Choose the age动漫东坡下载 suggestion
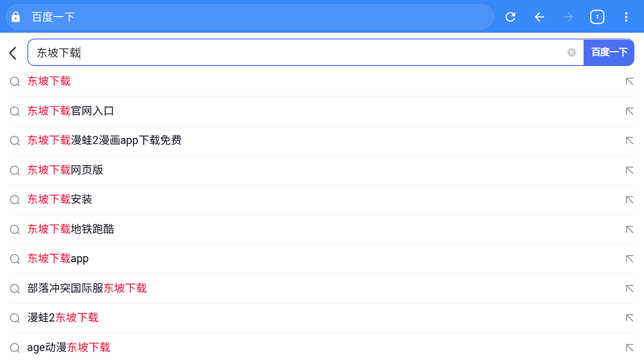The height and width of the screenshot is (362, 644). [x=322, y=347]
